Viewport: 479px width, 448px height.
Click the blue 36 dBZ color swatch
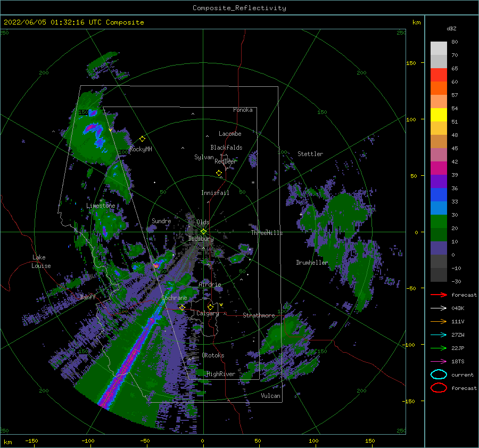click(x=439, y=195)
